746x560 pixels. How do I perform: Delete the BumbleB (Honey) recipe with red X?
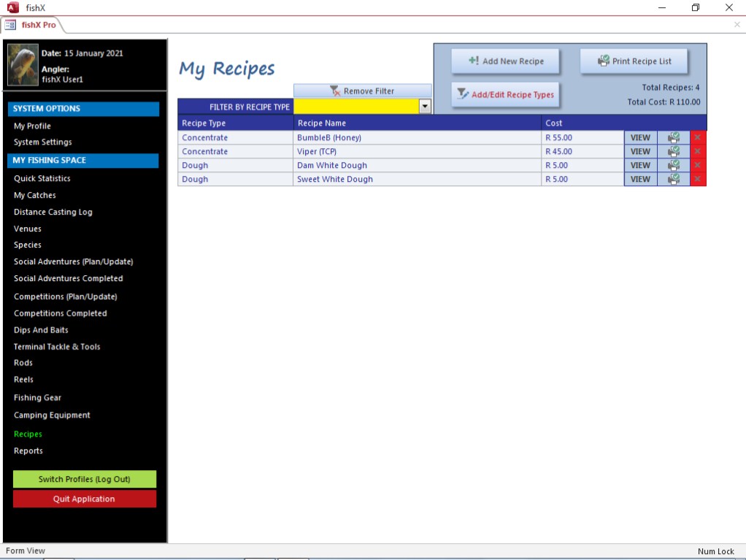698,137
